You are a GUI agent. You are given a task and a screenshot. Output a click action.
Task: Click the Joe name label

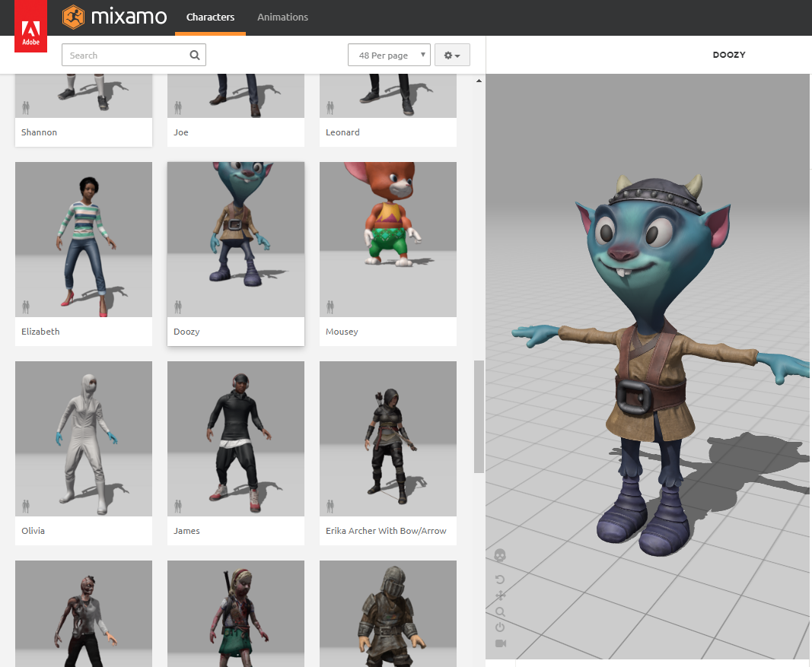(x=180, y=132)
